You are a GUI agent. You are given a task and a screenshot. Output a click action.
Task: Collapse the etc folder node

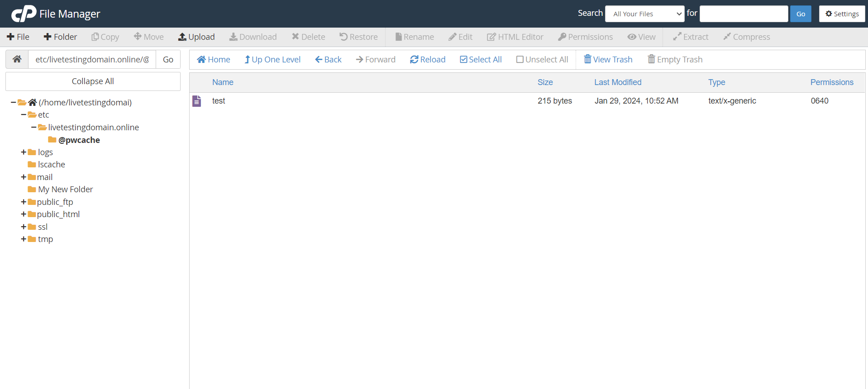pos(24,115)
